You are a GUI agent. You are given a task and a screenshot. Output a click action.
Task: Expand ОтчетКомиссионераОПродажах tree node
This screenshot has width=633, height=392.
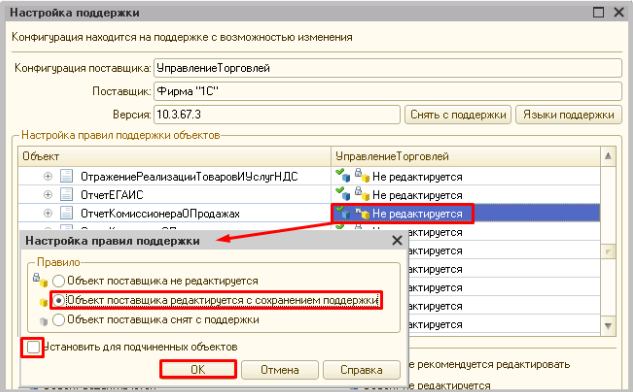tap(48, 213)
